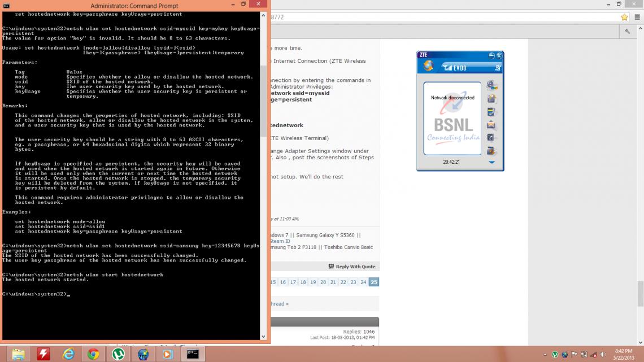This screenshot has height=362, width=644.
Task: Click the Reply With Quote button
Action: pos(352,267)
